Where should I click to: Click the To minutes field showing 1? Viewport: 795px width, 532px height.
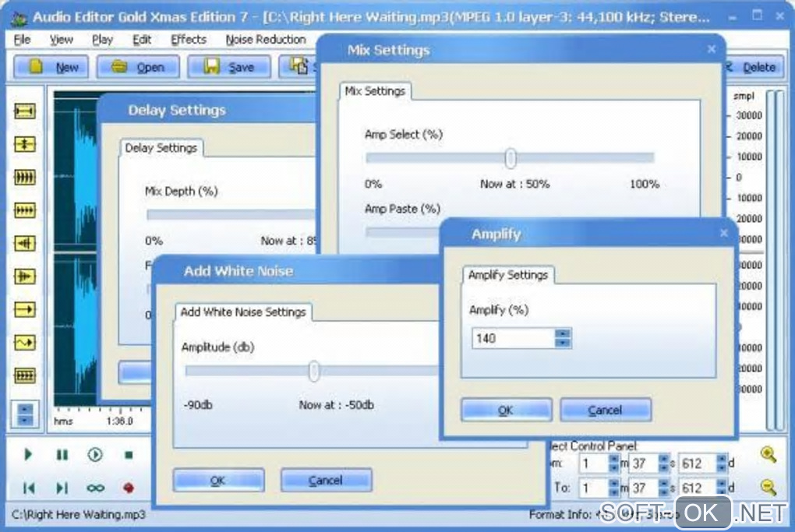tap(594, 488)
